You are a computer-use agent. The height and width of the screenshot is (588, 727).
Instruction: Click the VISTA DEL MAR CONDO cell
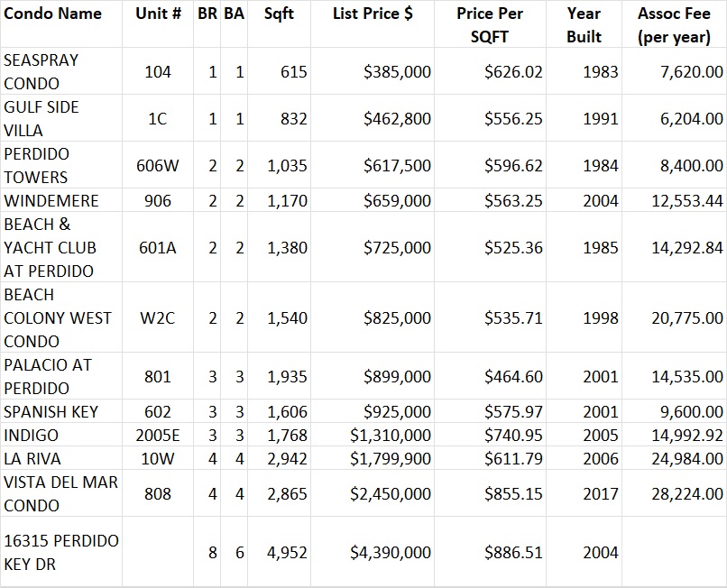click(60, 493)
